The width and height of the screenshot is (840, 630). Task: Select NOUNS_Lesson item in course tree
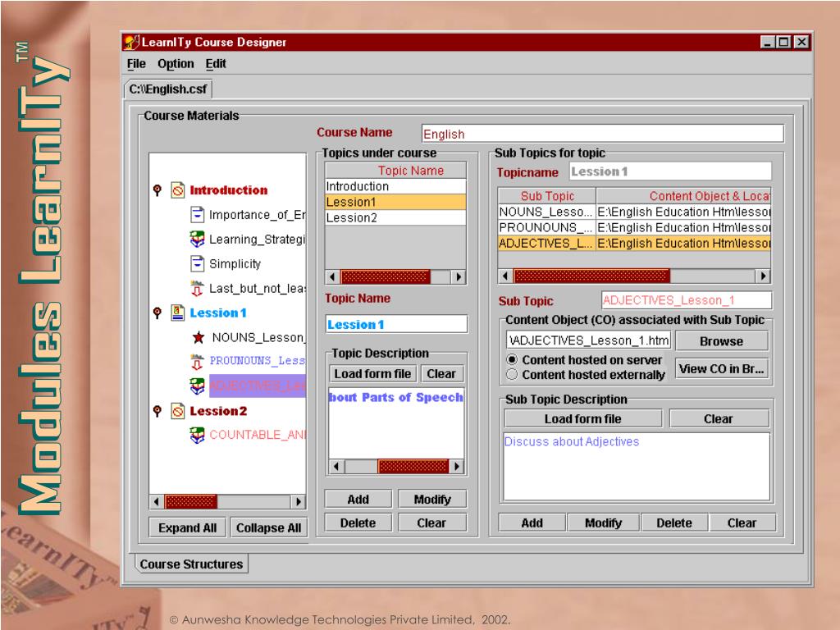pyautogui.click(x=258, y=337)
